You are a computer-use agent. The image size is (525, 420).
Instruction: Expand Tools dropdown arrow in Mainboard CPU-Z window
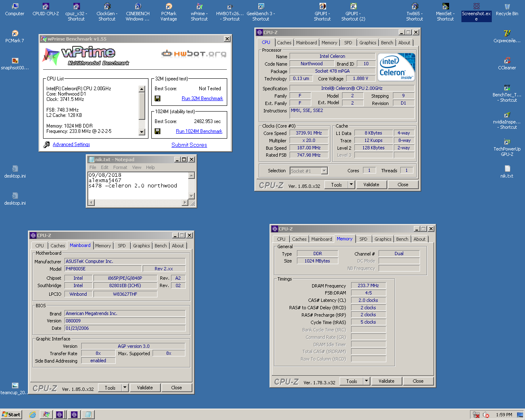(125, 388)
